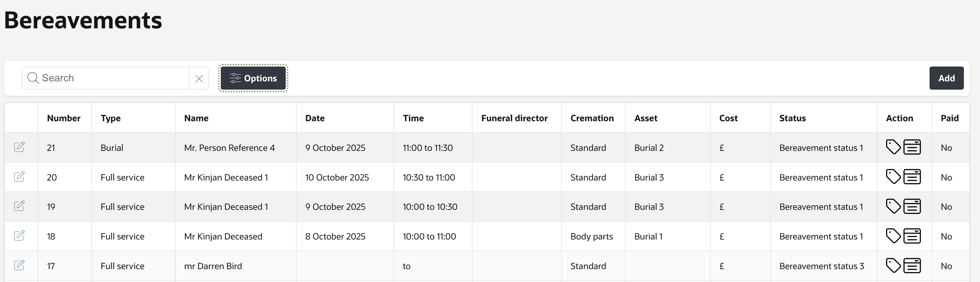Click the card list icon for row 18
This screenshot has width=980, height=282.
coord(912,236)
